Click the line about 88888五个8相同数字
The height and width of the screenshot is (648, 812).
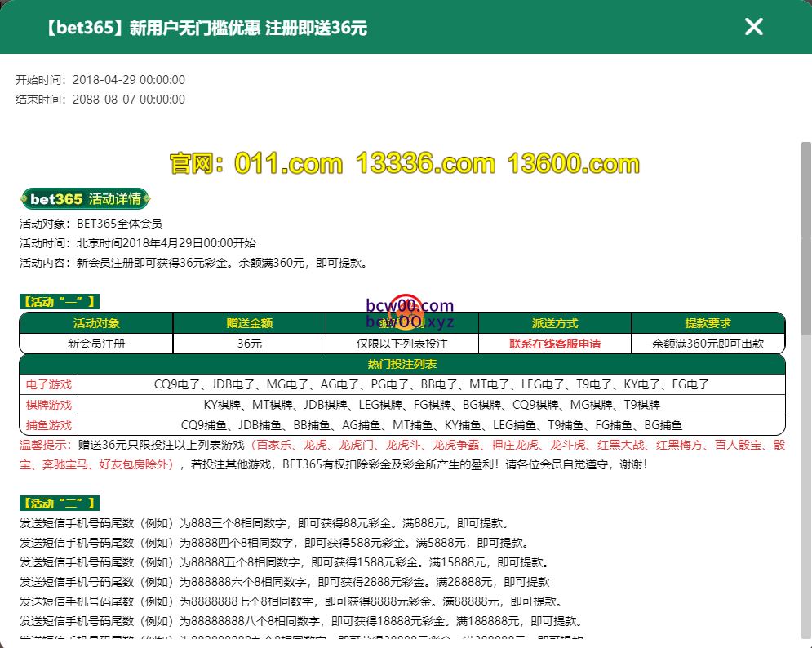pos(286,562)
